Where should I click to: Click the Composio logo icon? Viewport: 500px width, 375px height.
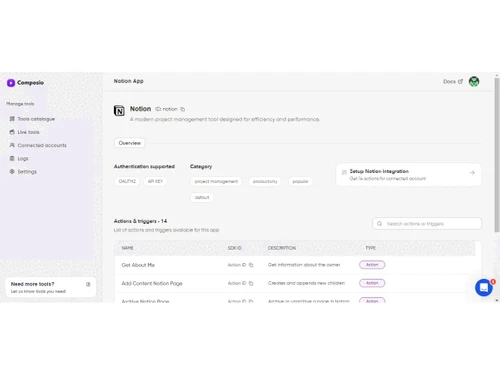11,83
